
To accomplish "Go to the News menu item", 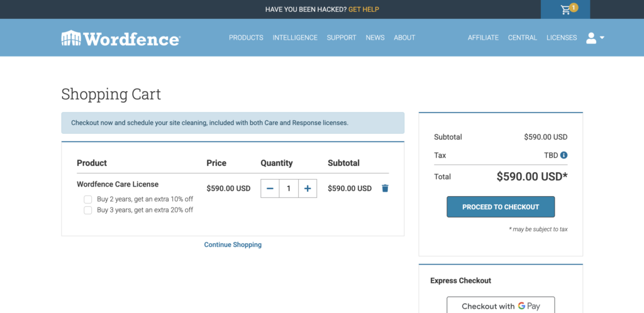I will click(x=375, y=38).
